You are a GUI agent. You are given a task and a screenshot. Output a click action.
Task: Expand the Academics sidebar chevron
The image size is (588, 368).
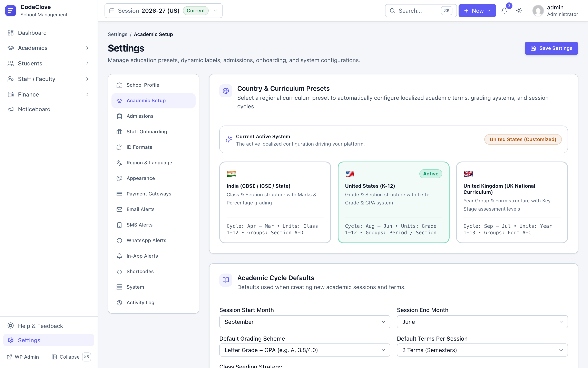[x=87, y=48]
